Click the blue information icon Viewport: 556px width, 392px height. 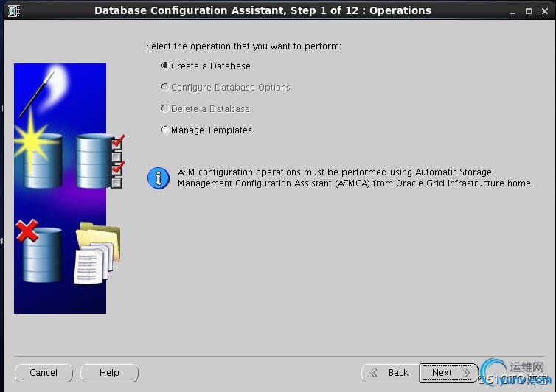point(159,178)
